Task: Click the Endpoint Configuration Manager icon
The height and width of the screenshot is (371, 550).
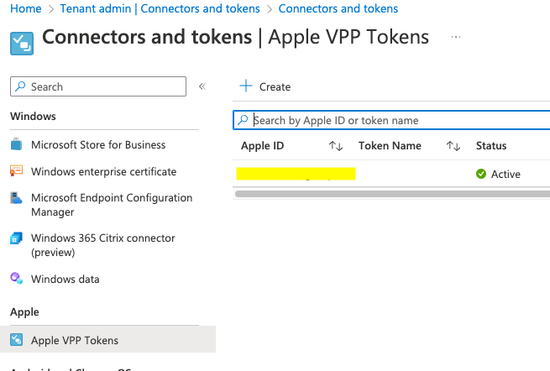Action: (x=16, y=198)
